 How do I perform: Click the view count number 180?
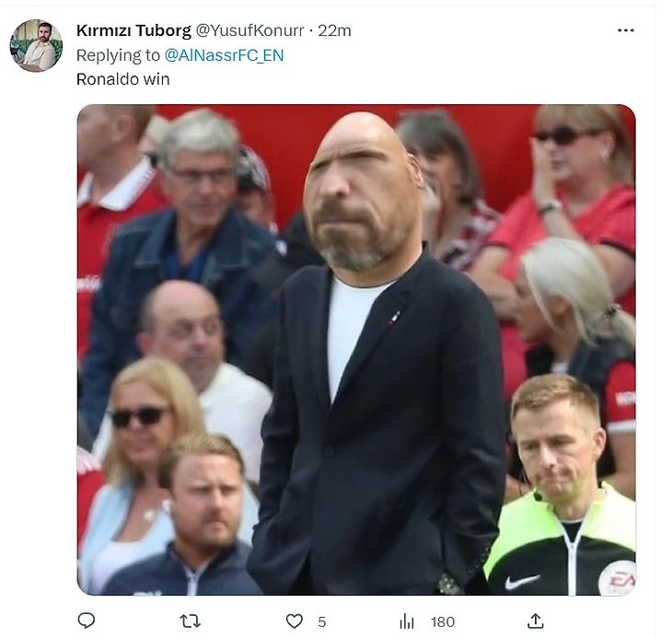[442, 621]
